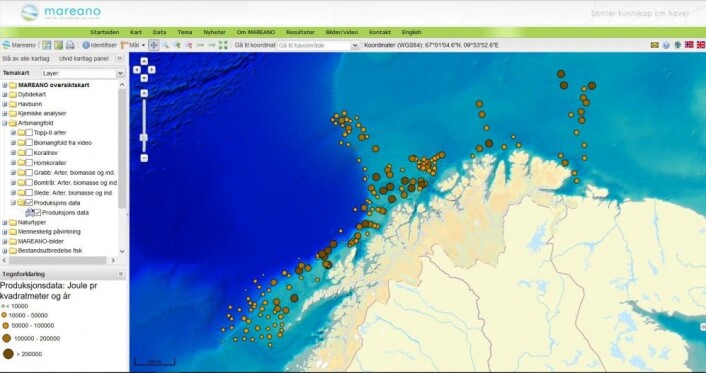Click the Mareano logo at top left
This screenshot has width=706, height=373.
pos(61,12)
